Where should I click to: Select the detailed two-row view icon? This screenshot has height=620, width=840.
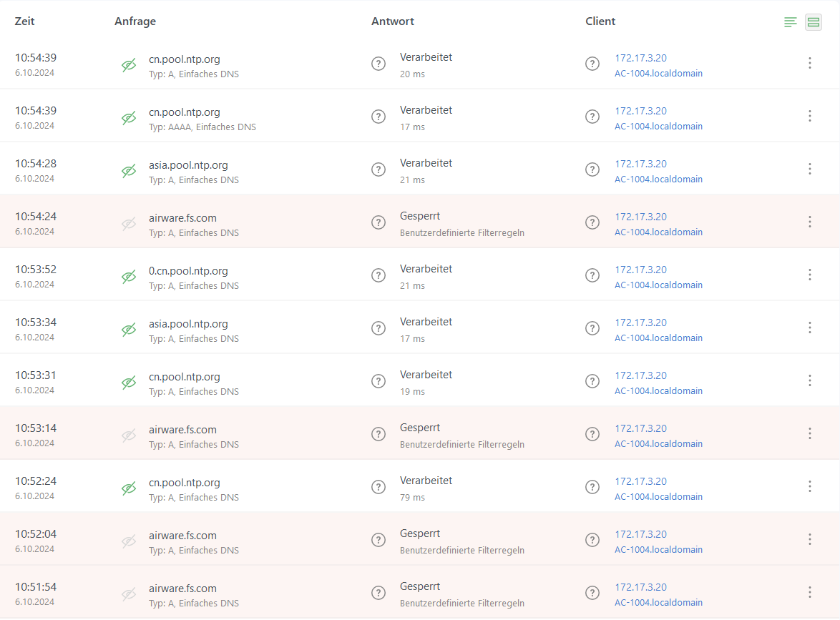(x=814, y=22)
